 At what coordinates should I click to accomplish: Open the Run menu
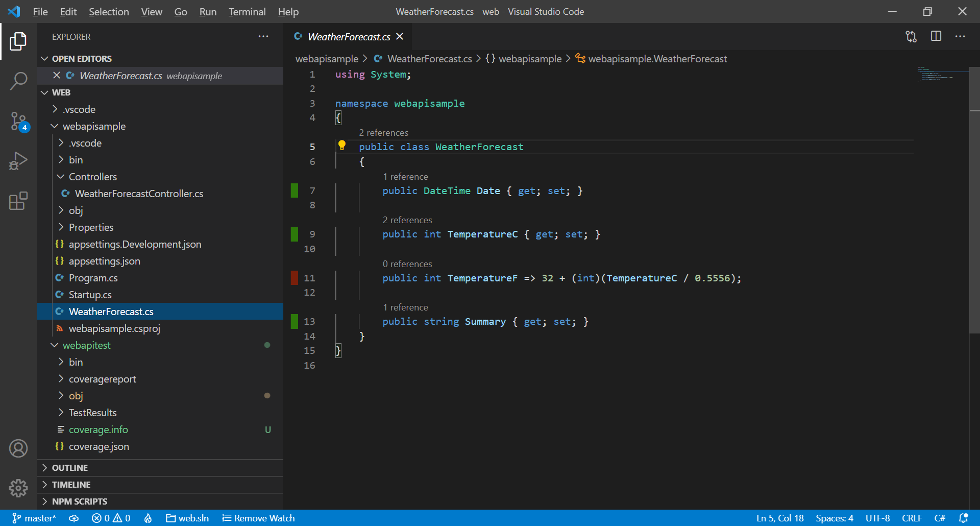(208, 11)
